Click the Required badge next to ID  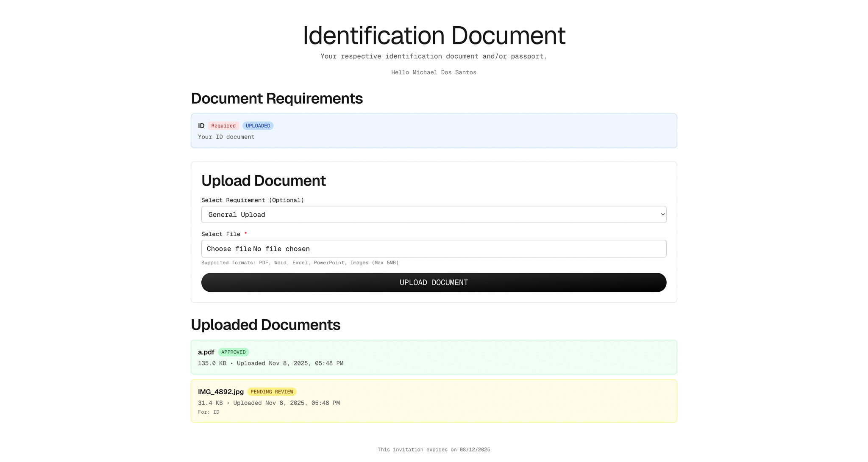223,126
